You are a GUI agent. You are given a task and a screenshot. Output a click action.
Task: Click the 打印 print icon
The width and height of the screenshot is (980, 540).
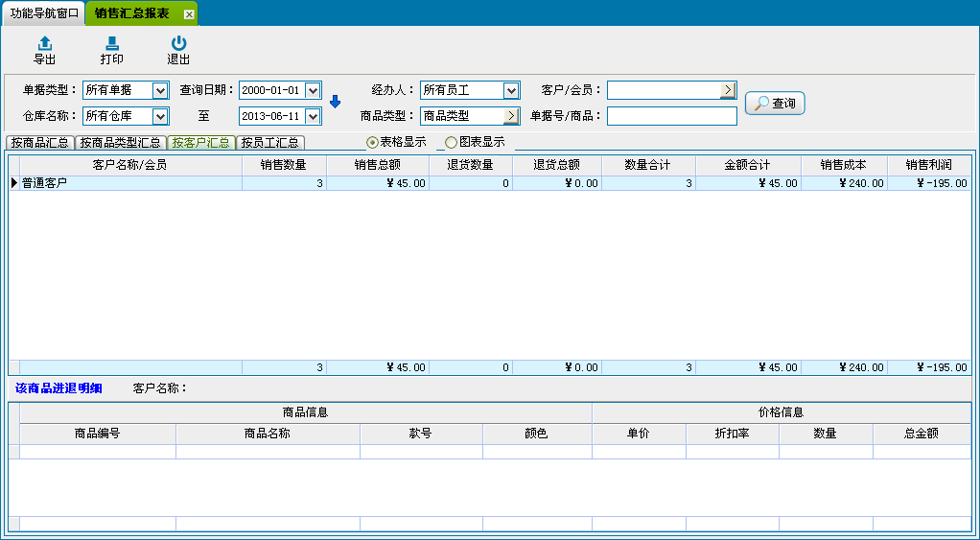112,43
